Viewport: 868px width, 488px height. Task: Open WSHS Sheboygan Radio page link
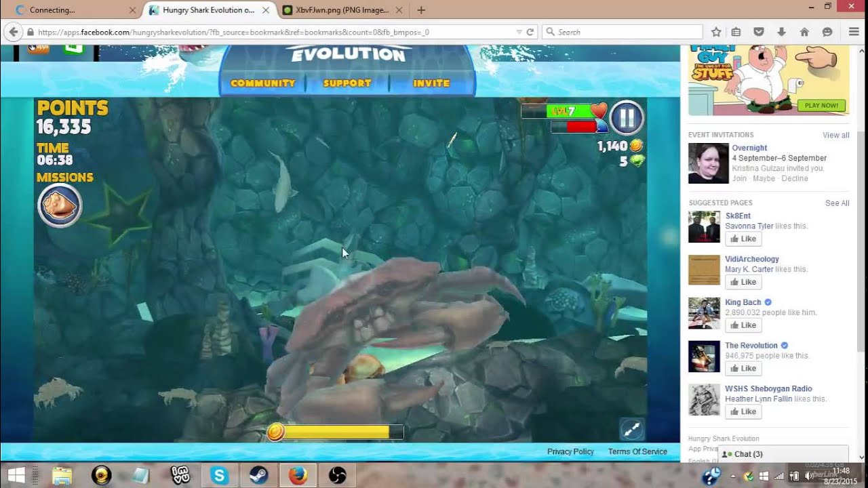click(768, 389)
